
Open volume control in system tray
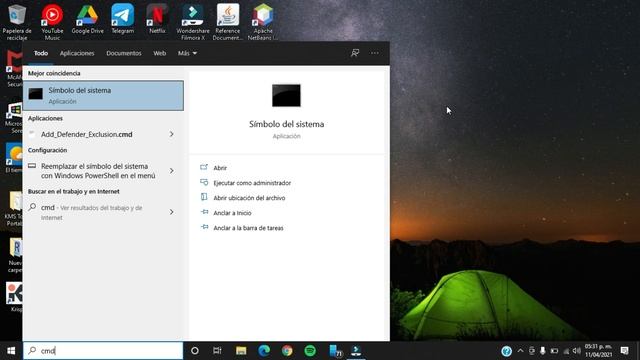point(576,351)
